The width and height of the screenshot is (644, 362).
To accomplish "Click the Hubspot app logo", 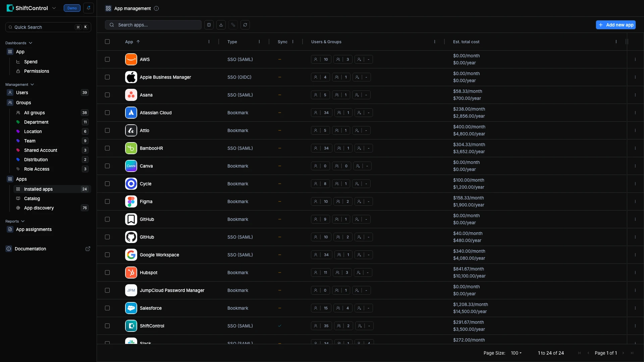I will (x=131, y=273).
